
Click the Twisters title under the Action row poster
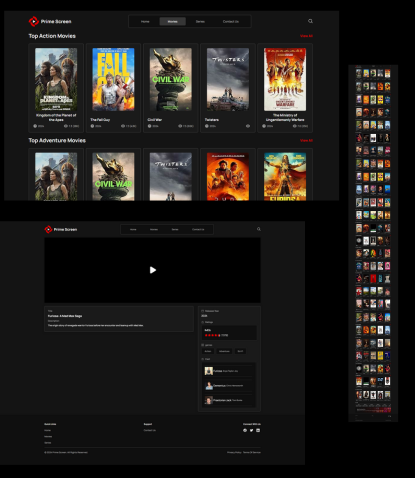(212, 120)
